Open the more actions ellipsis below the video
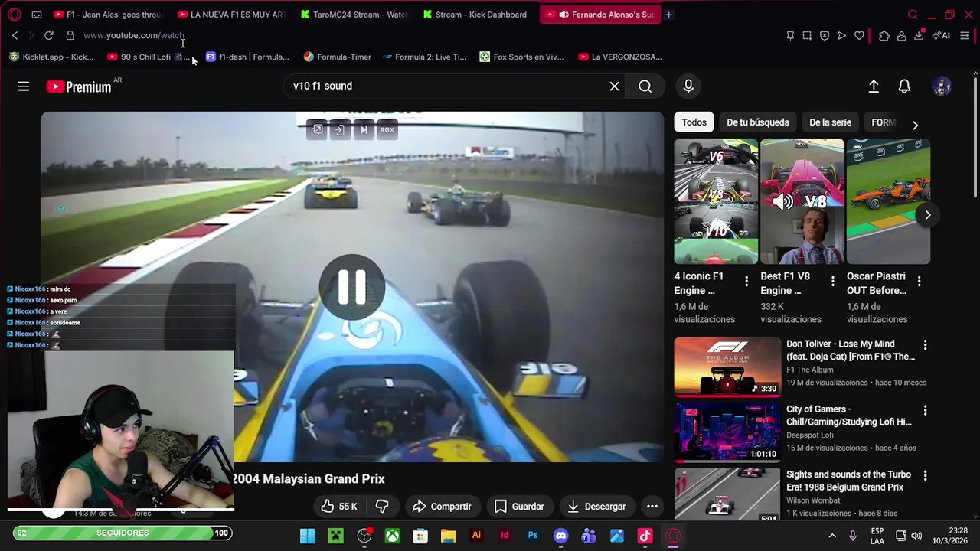Image resolution: width=980 pixels, height=551 pixels. 652,507
